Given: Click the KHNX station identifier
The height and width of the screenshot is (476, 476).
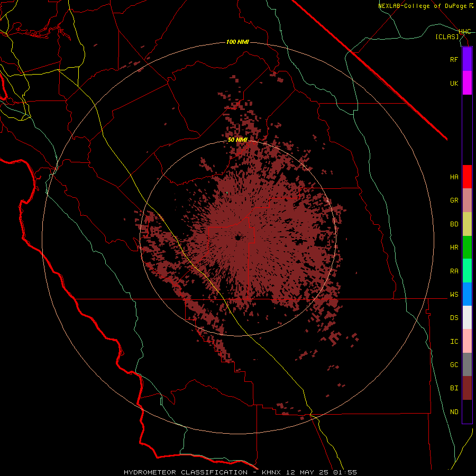Looking at the screenshot, I should pyautogui.click(x=271, y=472).
